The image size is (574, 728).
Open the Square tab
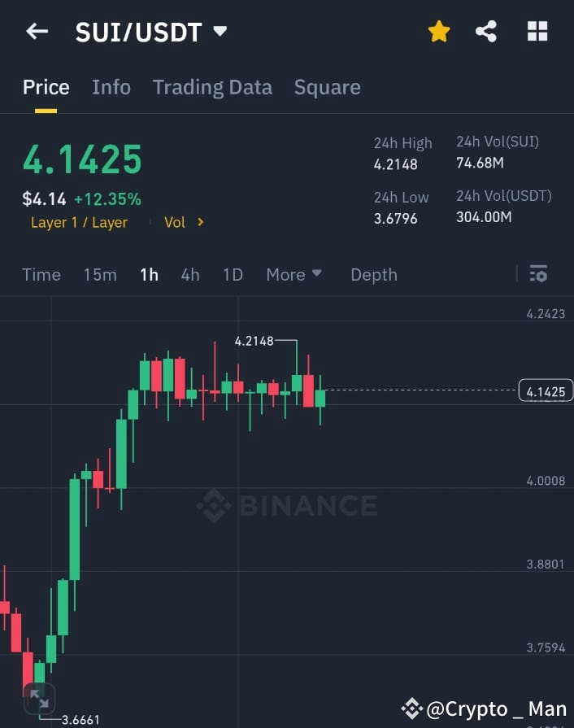point(327,87)
